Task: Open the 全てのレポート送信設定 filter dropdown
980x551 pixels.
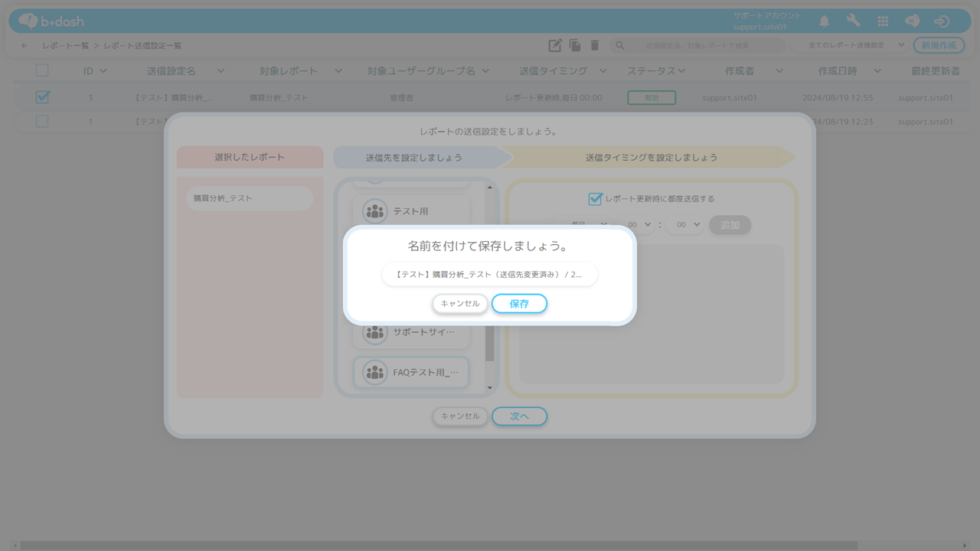Action: pos(850,46)
